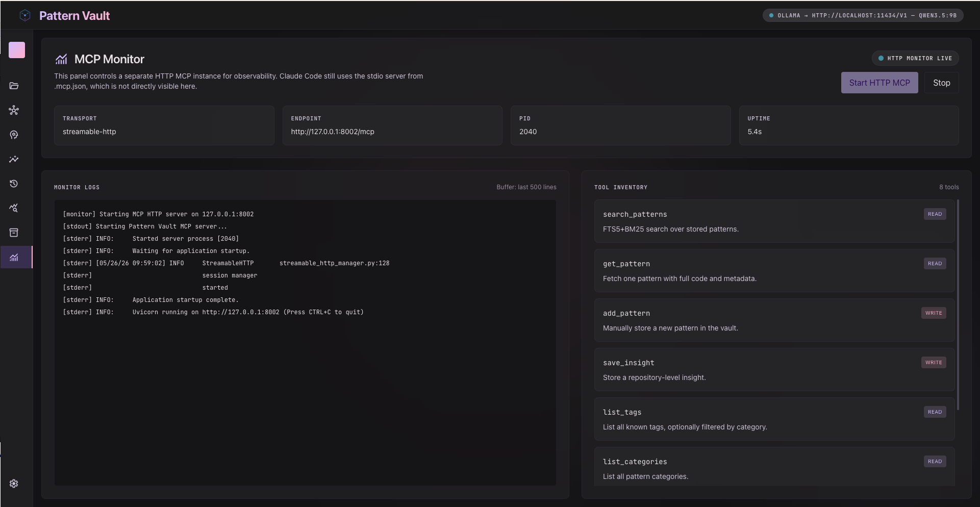Click 'Fetch one pattern with full code' description

[680, 278]
